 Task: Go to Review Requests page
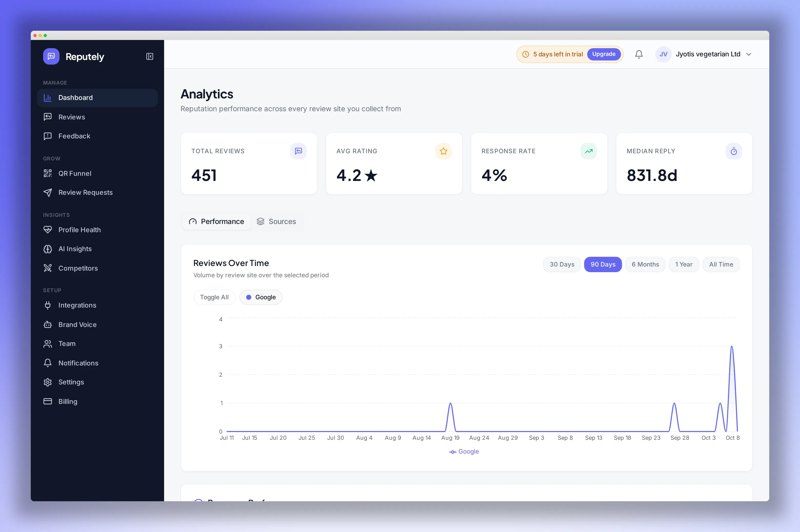(x=97, y=192)
